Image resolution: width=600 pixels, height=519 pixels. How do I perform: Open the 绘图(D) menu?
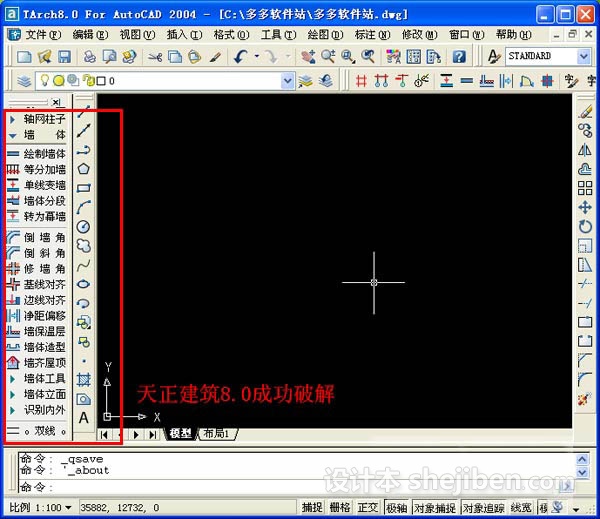pyautogui.click(x=325, y=35)
